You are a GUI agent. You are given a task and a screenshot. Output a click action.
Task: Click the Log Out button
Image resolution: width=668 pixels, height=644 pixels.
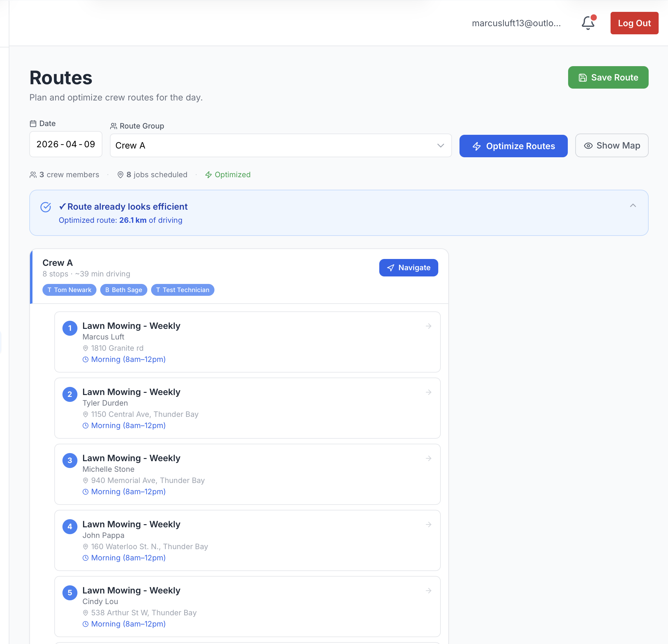tap(634, 23)
